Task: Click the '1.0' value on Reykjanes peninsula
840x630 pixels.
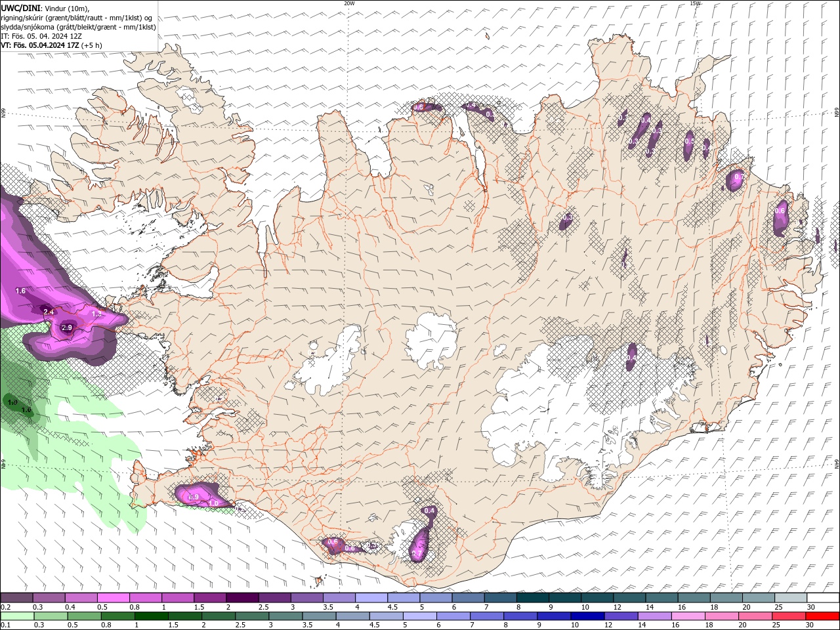Action: tap(213, 503)
